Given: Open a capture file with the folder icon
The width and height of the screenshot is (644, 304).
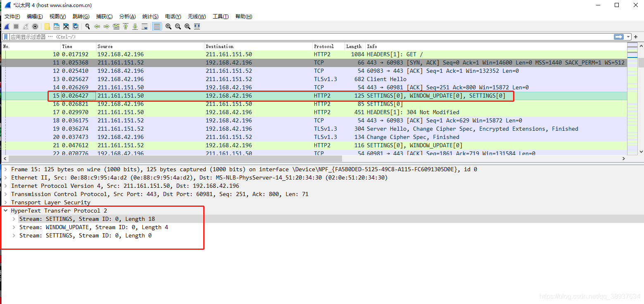Looking at the screenshot, I should (47, 26).
